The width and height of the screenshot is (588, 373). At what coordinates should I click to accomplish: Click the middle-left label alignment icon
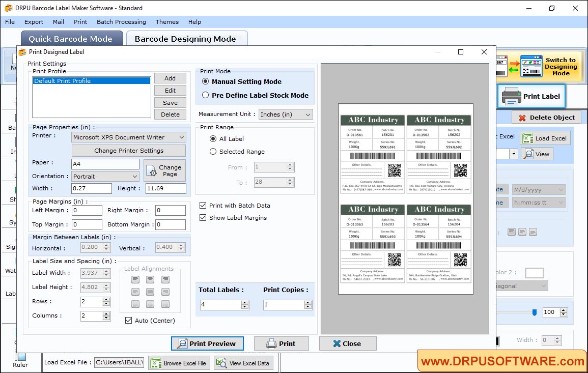tap(135, 292)
